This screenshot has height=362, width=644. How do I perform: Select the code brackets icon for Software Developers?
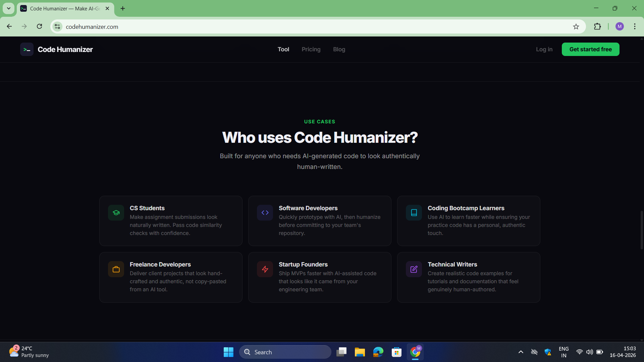click(265, 213)
